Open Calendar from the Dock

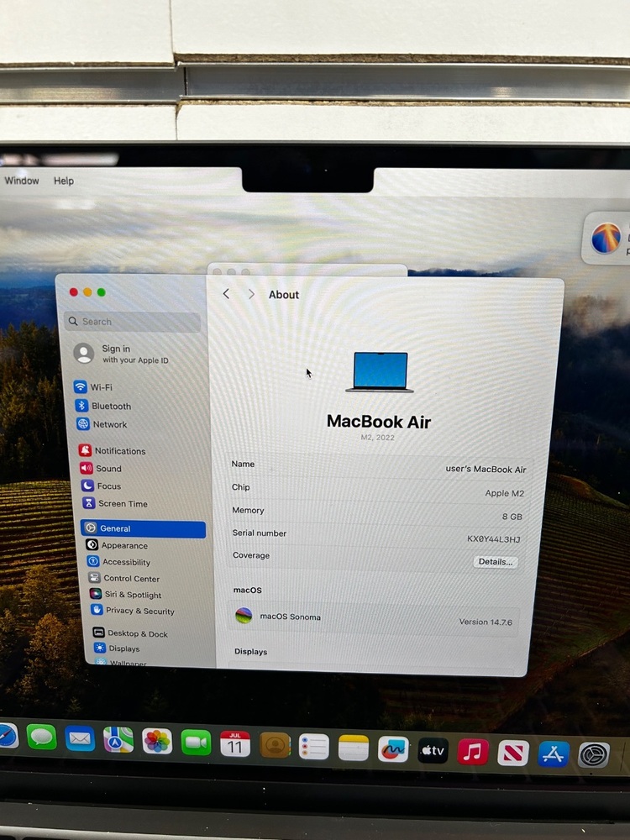tap(235, 744)
